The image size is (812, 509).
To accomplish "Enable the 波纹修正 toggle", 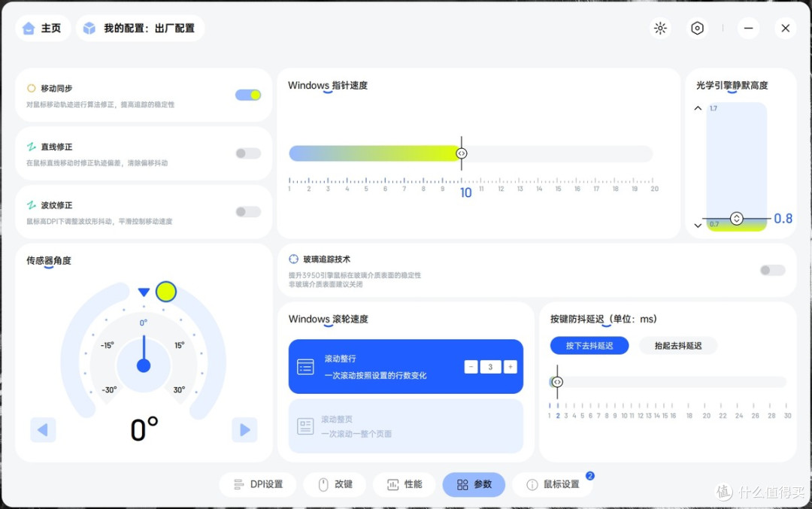I will click(x=248, y=212).
